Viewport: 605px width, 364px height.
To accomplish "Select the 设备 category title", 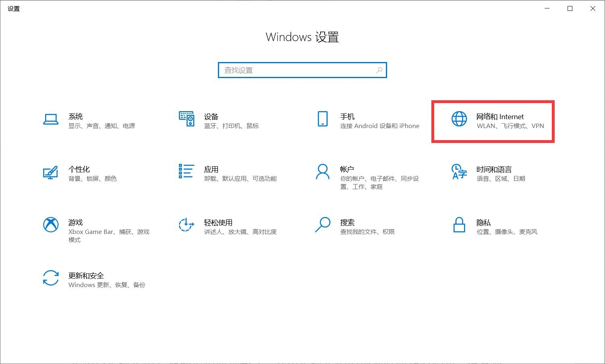I will tap(211, 116).
